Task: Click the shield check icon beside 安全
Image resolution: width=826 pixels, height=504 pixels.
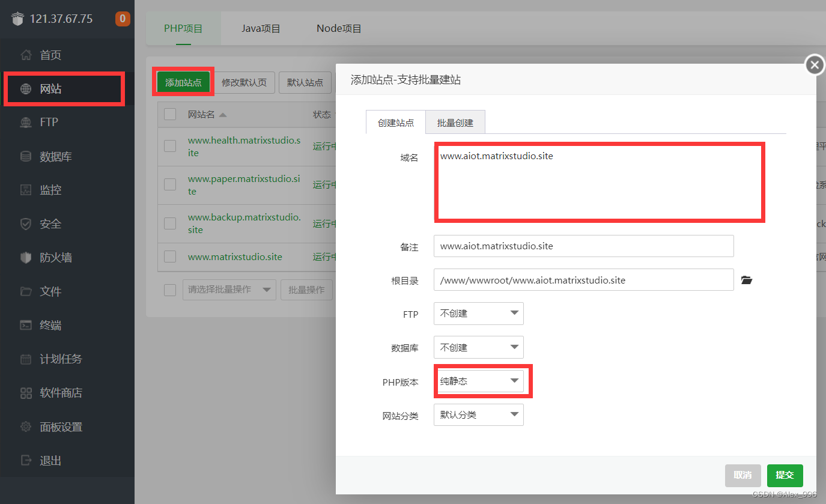Action: (26, 224)
